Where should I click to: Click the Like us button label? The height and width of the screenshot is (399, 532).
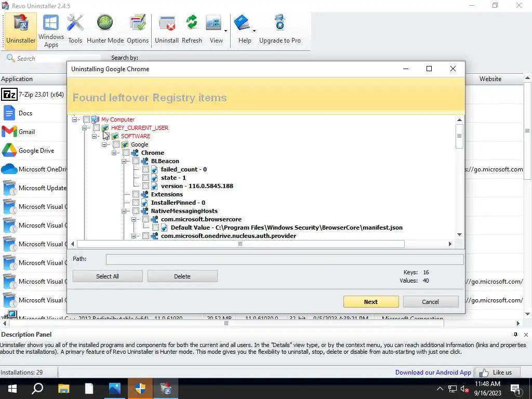click(x=502, y=372)
